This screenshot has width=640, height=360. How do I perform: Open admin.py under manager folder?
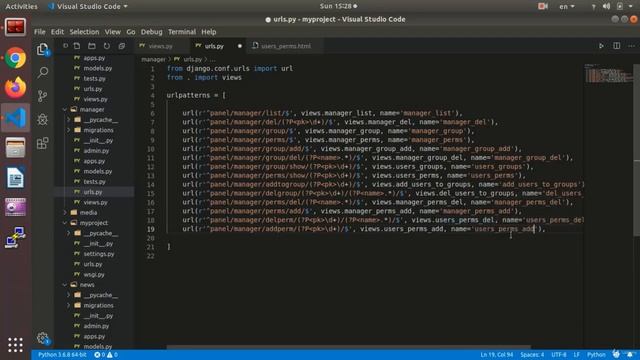click(96, 151)
